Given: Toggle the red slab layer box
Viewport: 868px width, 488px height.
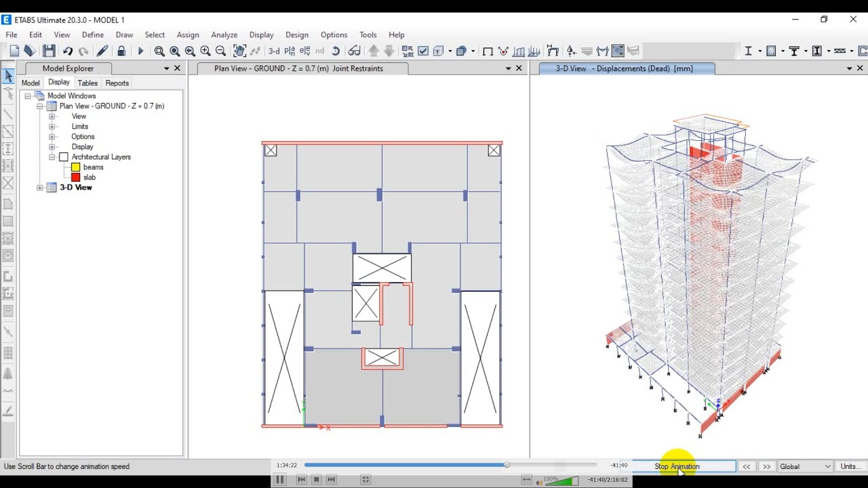Looking at the screenshot, I should pos(76,178).
